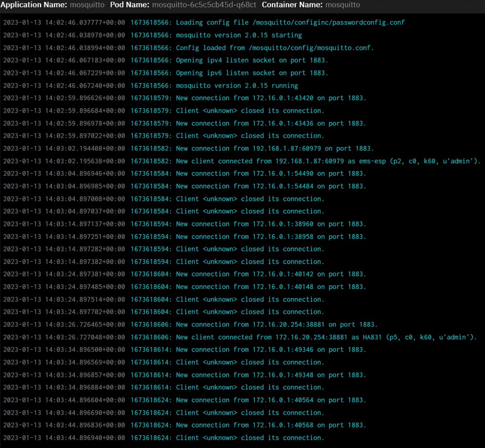Click the new connection line from 172.16.0.1:54484
The width and height of the screenshot is (485, 448).
click(185, 186)
